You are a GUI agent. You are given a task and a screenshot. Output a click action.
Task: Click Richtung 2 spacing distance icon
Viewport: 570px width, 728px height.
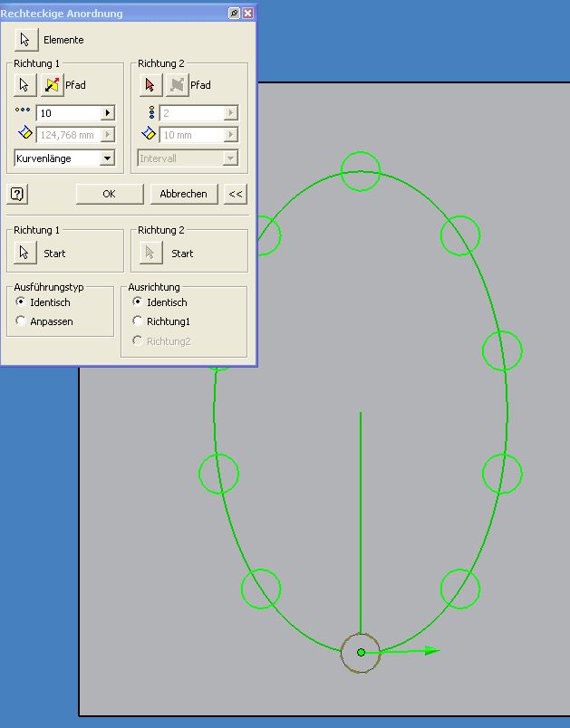149,133
